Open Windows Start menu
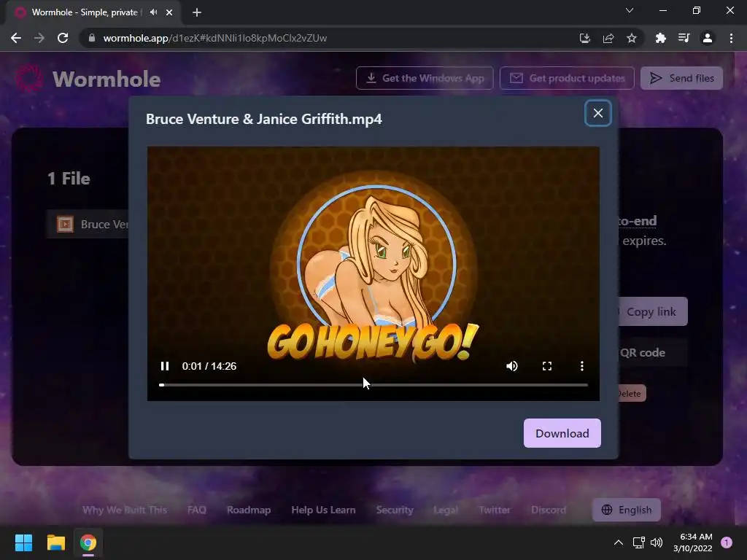This screenshot has height=560, width=747. 23,542
